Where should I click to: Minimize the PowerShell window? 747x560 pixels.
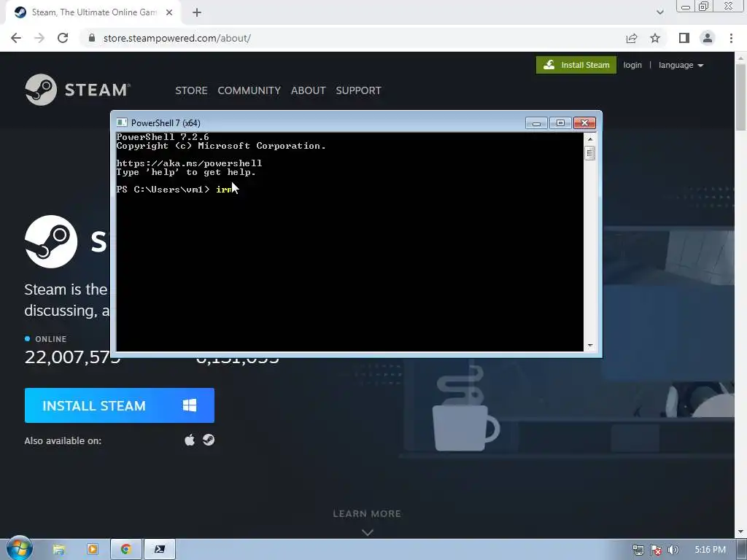[536, 123]
